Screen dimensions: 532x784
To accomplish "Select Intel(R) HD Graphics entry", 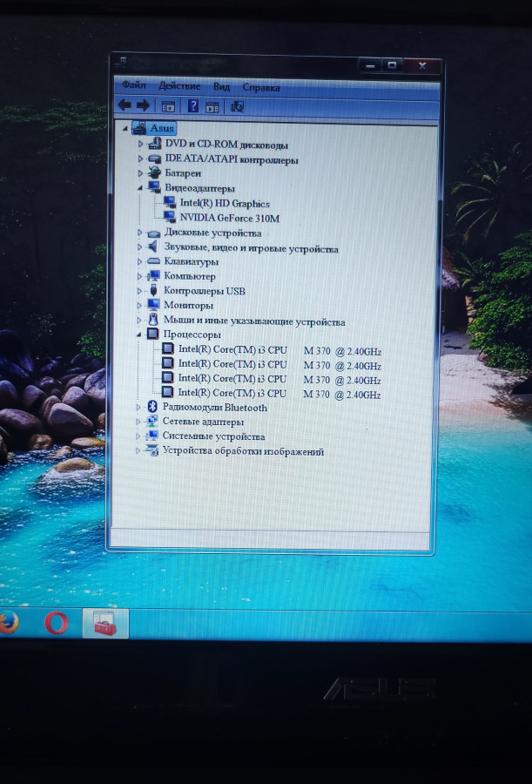I will point(225,204).
